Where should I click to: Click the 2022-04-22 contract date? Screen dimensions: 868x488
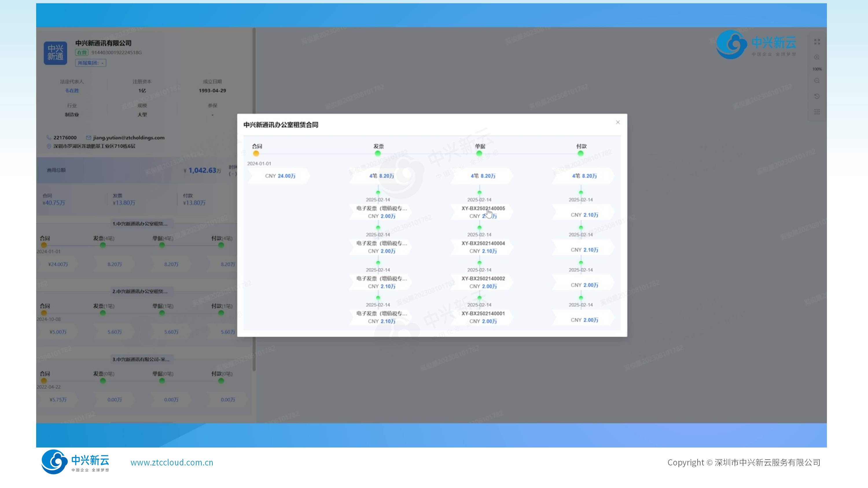(49, 387)
